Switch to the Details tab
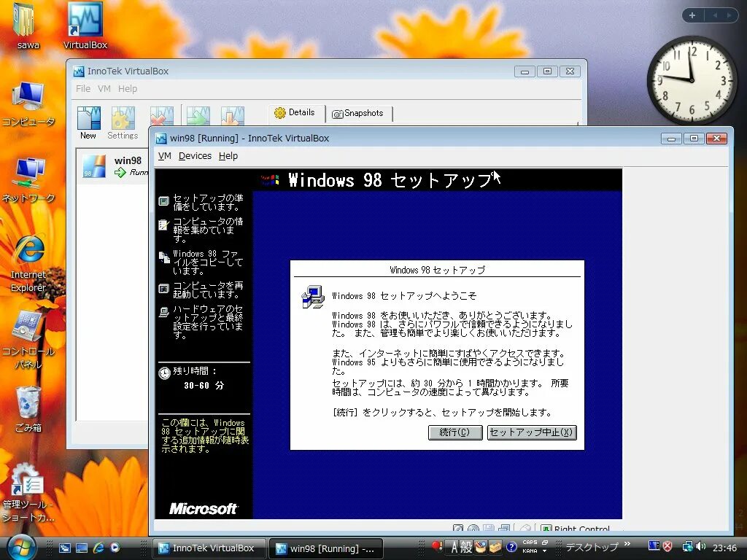Image resolution: width=747 pixels, height=560 pixels. coord(295,113)
